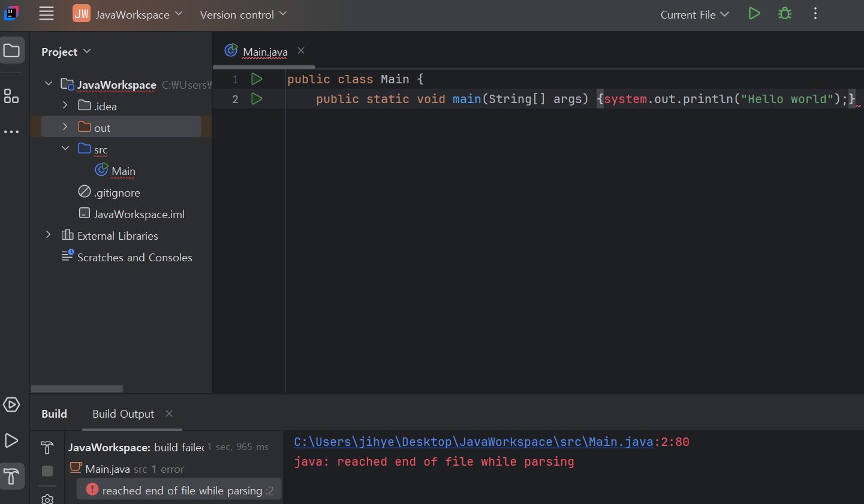Click the Scratches and Consoles icon
This screenshot has height=504, width=864.
[x=68, y=256]
